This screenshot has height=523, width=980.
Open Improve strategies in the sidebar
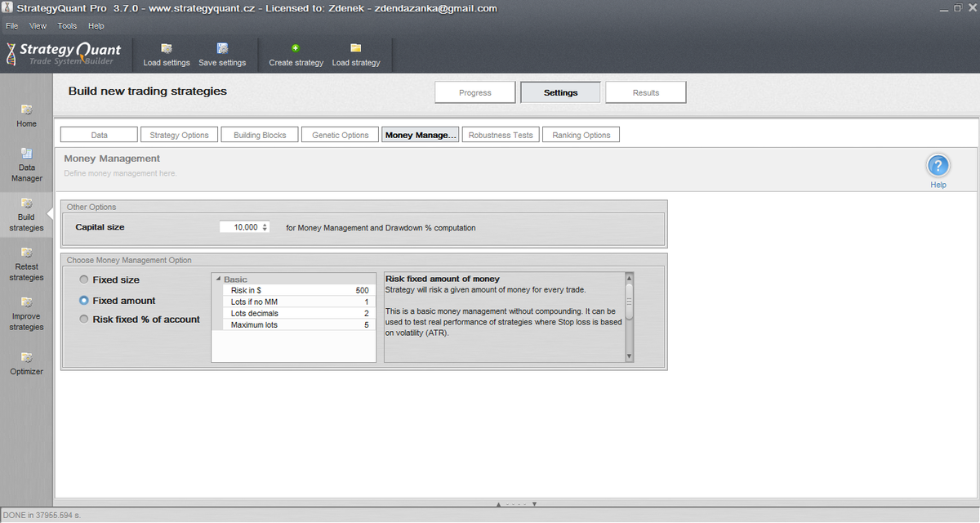(26, 315)
